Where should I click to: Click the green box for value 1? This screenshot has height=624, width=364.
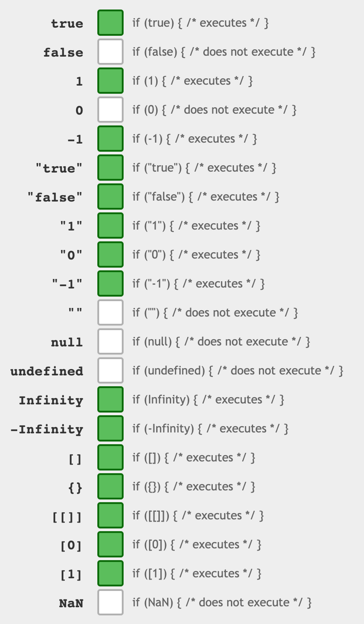coord(110,81)
